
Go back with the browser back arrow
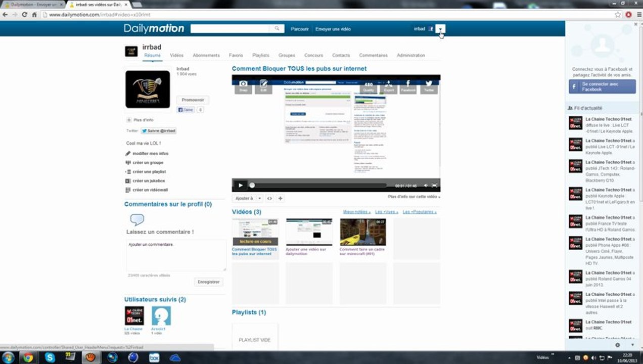[5, 15]
